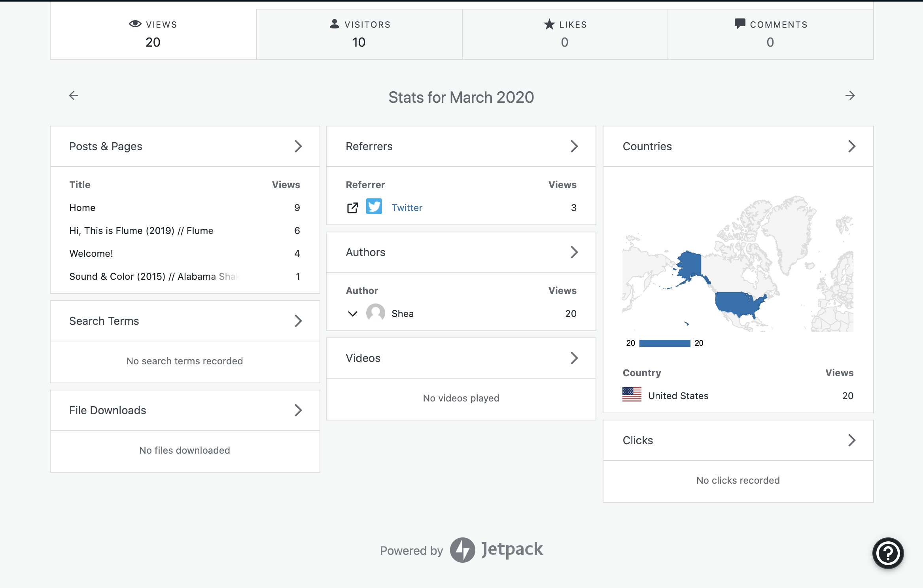Open Posts & Pages details chevron
923x588 pixels.
[298, 147]
